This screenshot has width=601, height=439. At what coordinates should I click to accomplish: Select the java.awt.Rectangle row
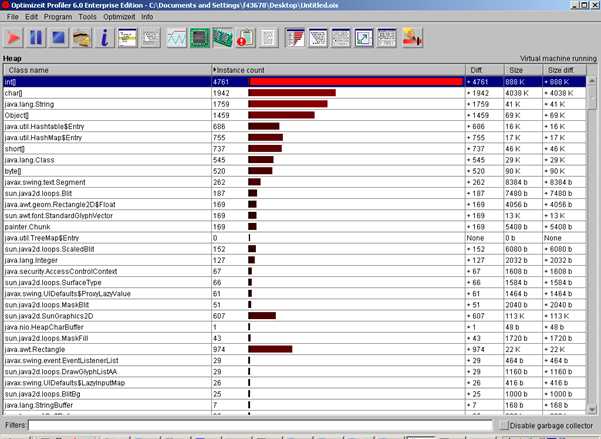click(295, 349)
